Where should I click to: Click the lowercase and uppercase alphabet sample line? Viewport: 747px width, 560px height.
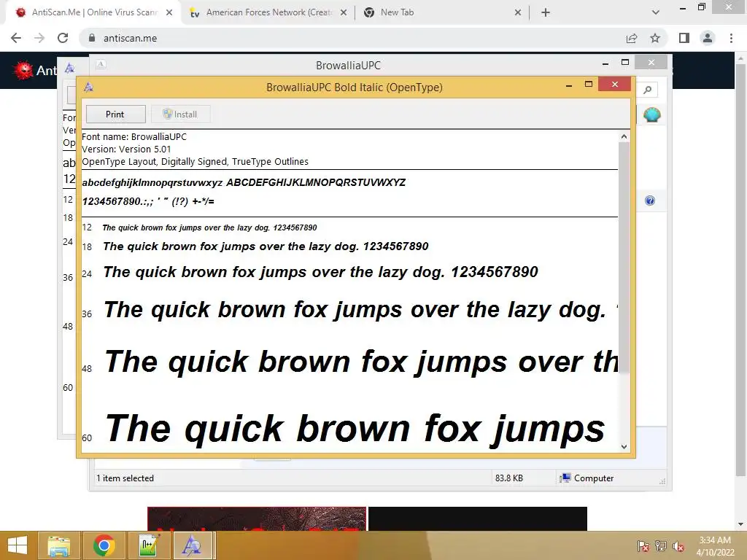click(244, 182)
